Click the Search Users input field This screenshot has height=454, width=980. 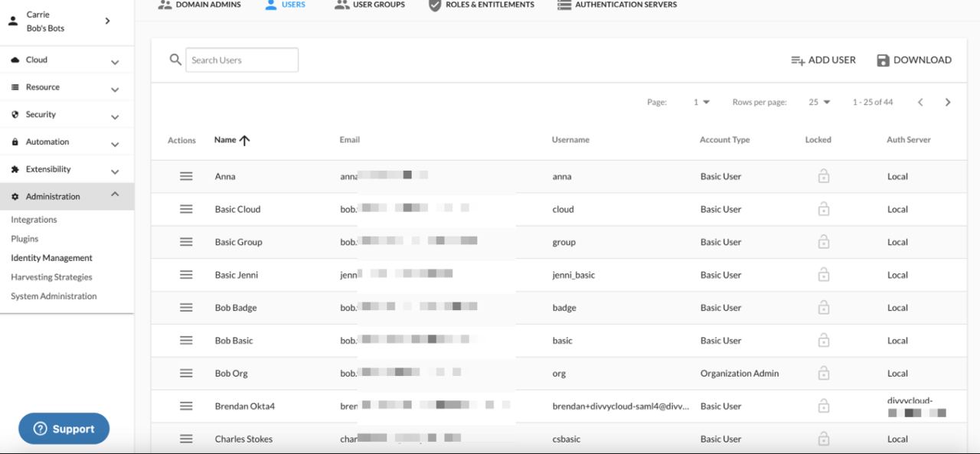tap(242, 60)
